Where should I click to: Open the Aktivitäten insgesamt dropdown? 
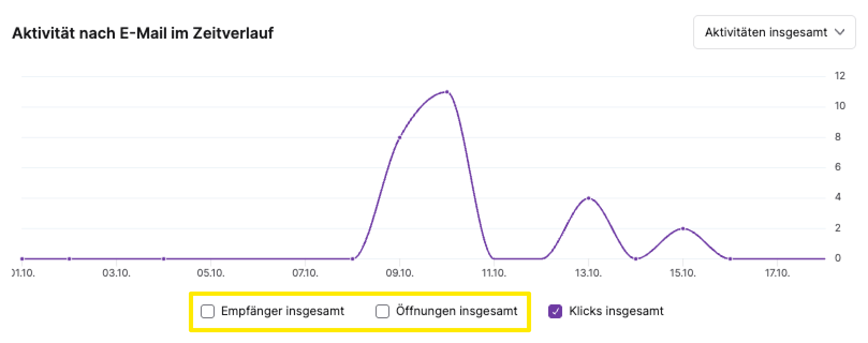click(774, 33)
